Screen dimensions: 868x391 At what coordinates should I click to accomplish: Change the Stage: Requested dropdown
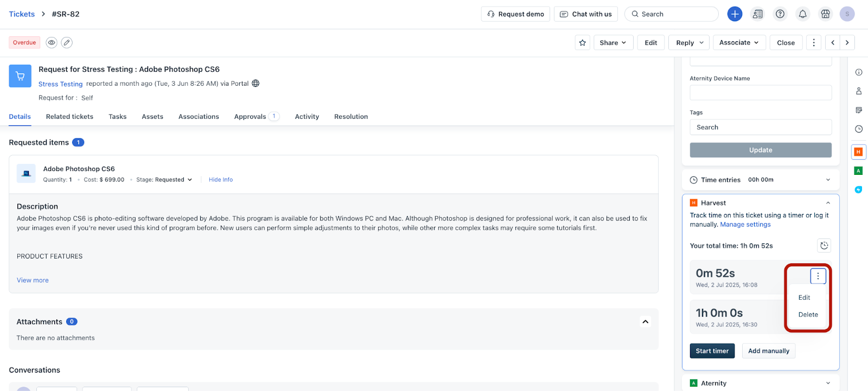point(164,180)
